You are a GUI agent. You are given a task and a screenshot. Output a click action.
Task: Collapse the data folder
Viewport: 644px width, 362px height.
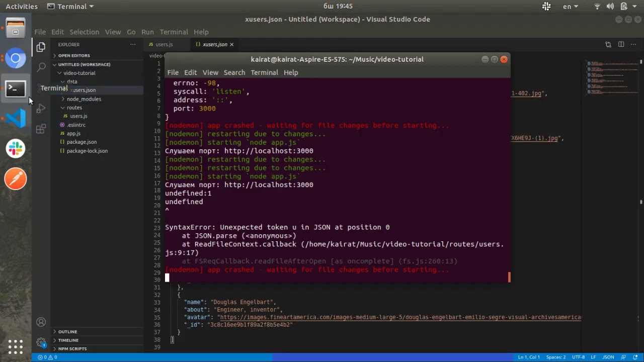72,81
